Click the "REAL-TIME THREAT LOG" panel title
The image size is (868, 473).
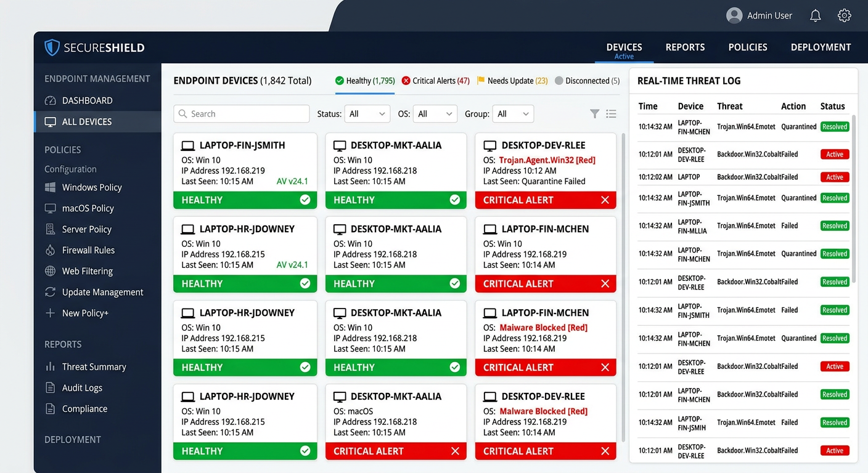point(689,81)
